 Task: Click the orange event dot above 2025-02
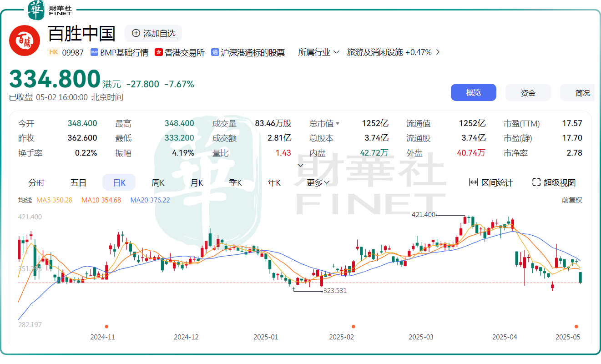(353, 326)
